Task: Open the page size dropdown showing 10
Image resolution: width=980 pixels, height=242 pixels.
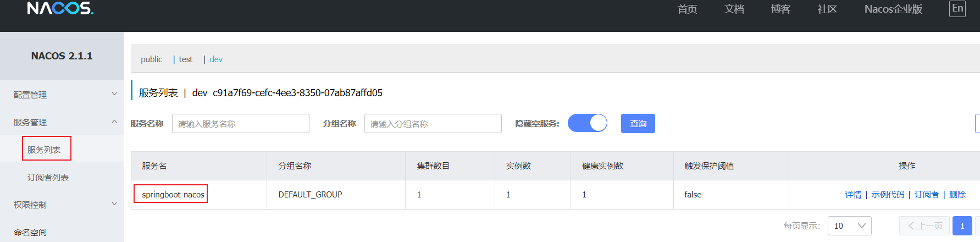Action: pyautogui.click(x=849, y=226)
